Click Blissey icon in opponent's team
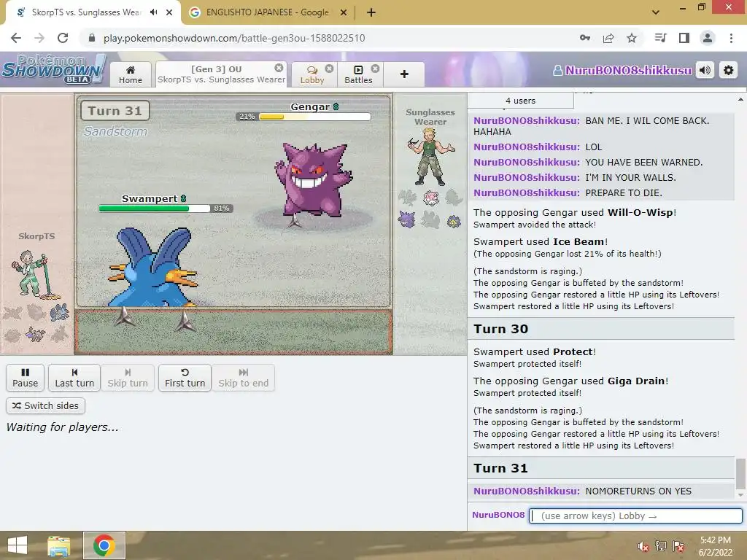The width and height of the screenshot is (747, 560). point(430,197)
